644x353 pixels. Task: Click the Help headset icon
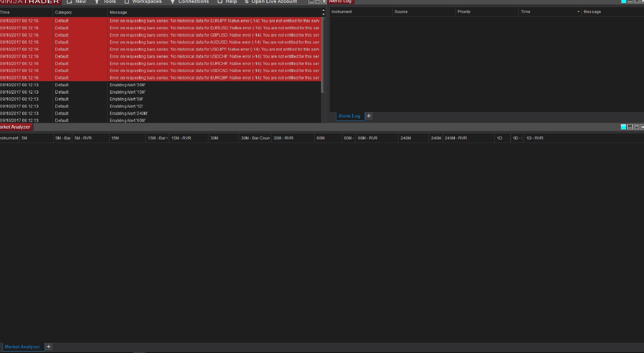[x=220, y=2]
